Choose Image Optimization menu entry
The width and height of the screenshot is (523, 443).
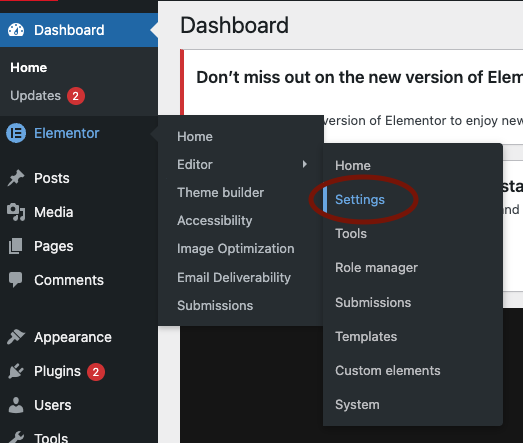pos(236,249)
